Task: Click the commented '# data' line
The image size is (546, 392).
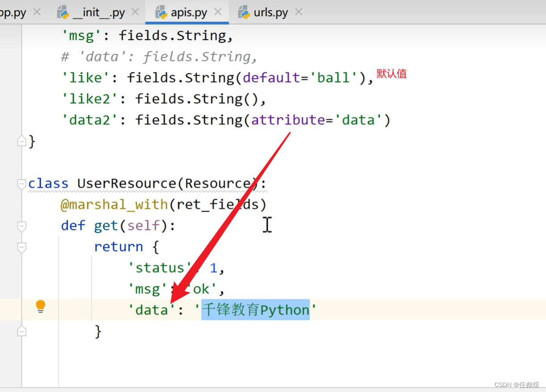Action: [x=159, y=57]
